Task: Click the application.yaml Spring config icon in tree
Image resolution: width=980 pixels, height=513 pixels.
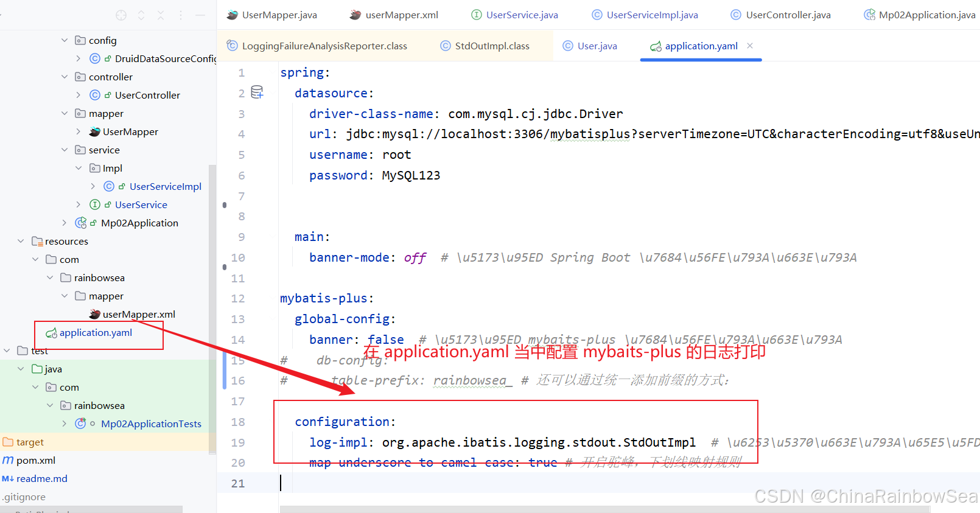Action: (x=51, y=333)
